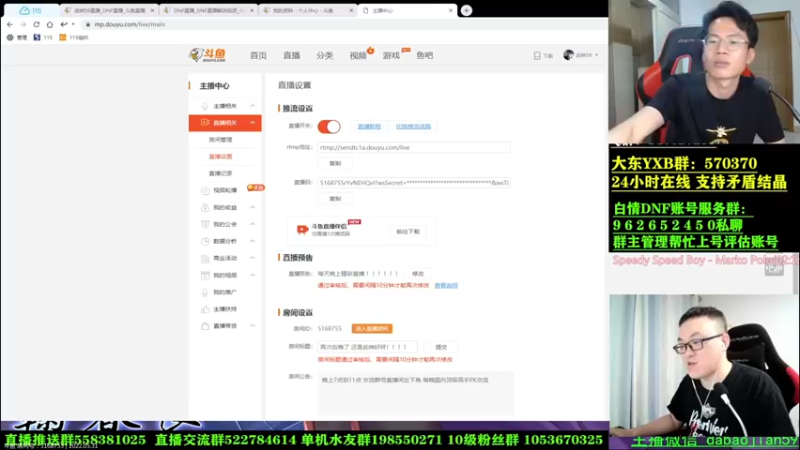Open the 视频 nav item
The height and width of the screenshot is (450, 800).
click(x=358, y=55)
